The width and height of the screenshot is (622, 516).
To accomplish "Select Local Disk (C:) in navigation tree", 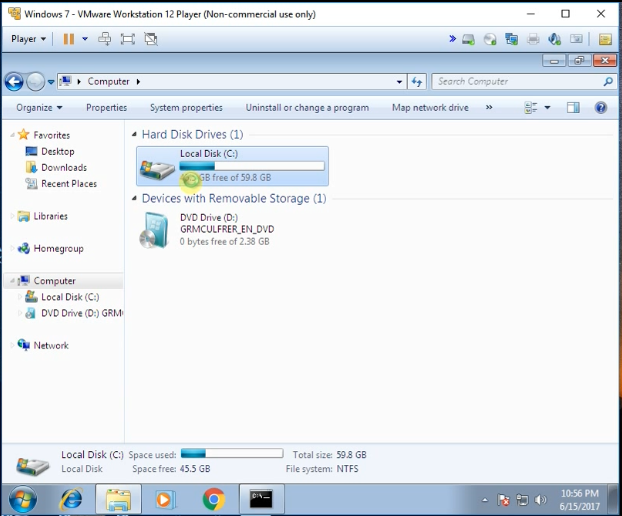I will click(x=70, y=297).
